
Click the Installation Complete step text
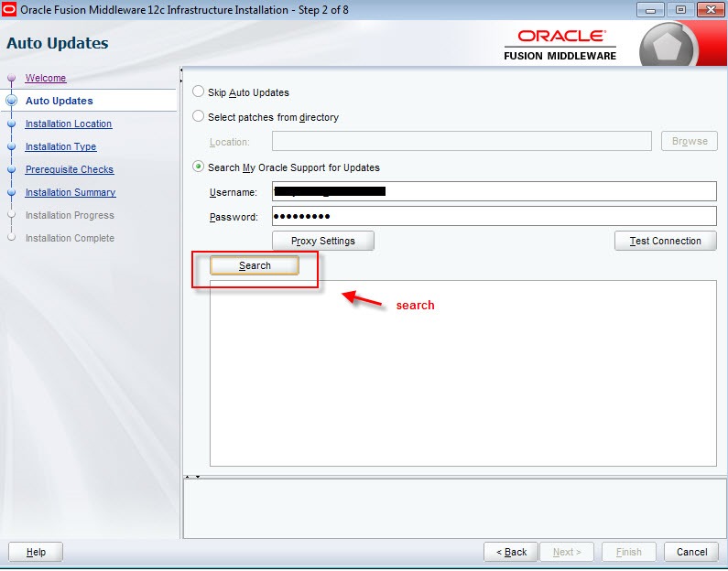coord(70,238)
